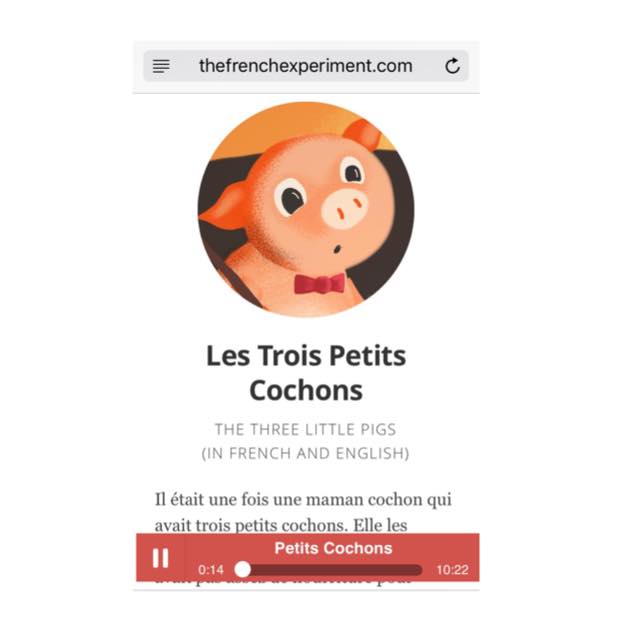This screenshot has height=619, width=619.
Task: Click the audio progress slider knob
Action: (243, 569)
